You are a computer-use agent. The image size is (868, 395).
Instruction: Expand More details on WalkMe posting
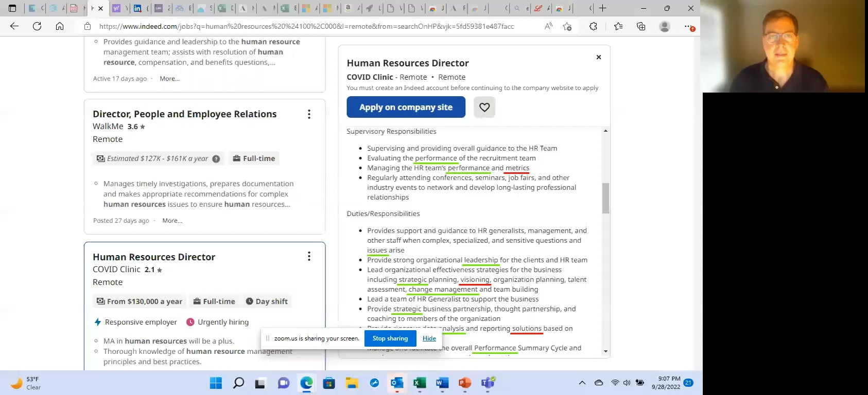click(x=172, y=221)
